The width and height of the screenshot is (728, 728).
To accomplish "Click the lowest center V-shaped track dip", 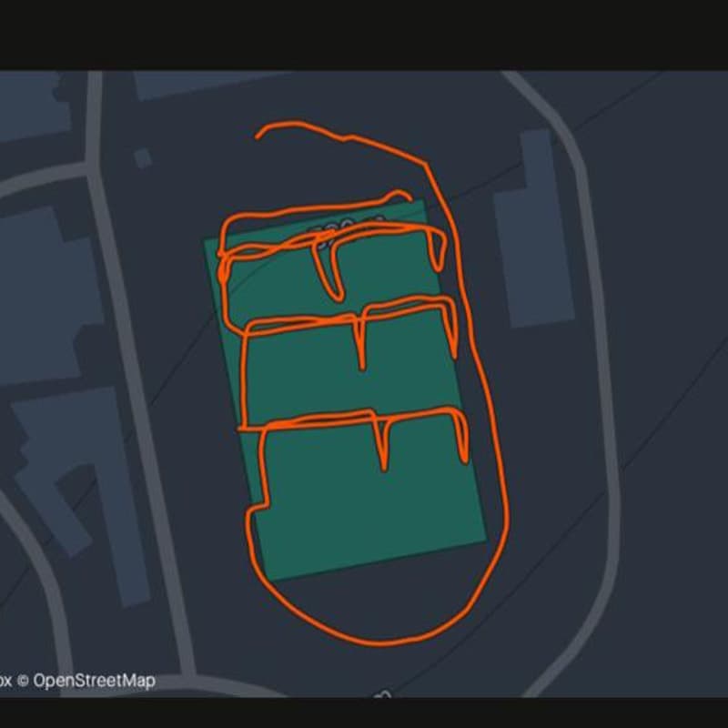I will (382, 441).
